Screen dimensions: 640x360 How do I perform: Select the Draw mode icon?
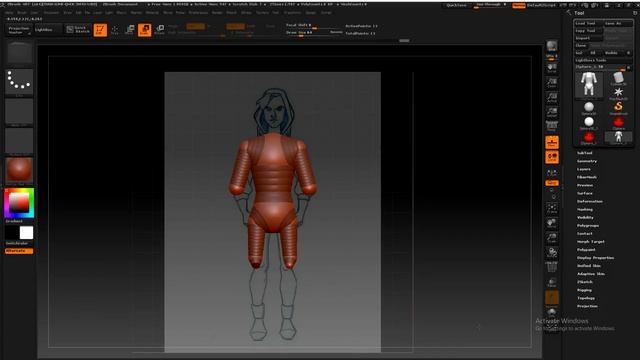115,30
